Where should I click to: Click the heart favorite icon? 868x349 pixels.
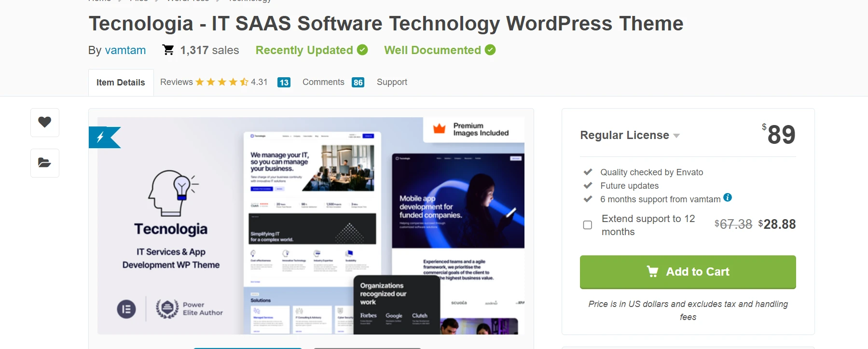point(45,123)
